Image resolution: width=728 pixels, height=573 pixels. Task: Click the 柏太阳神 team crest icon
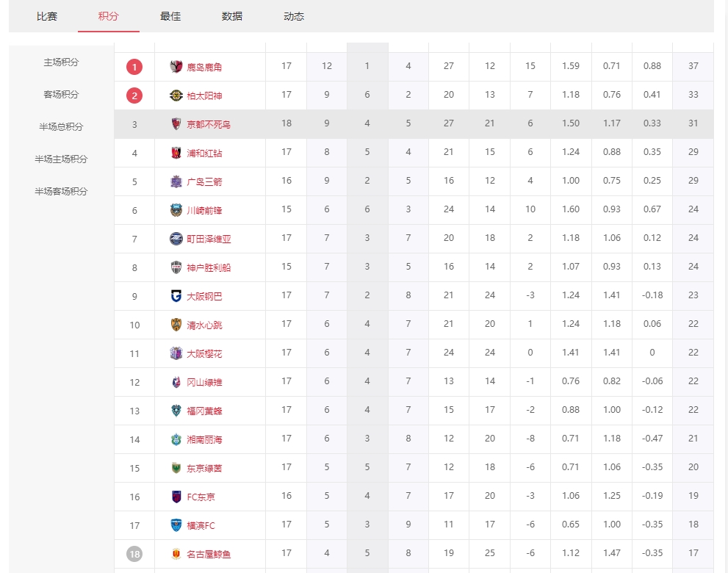click(x=176, y=95)
